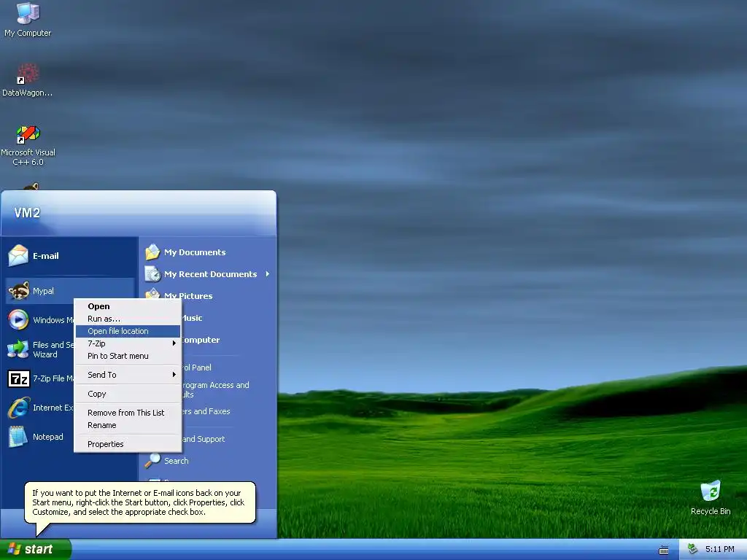Click the Notepad icon

point(18,437)
